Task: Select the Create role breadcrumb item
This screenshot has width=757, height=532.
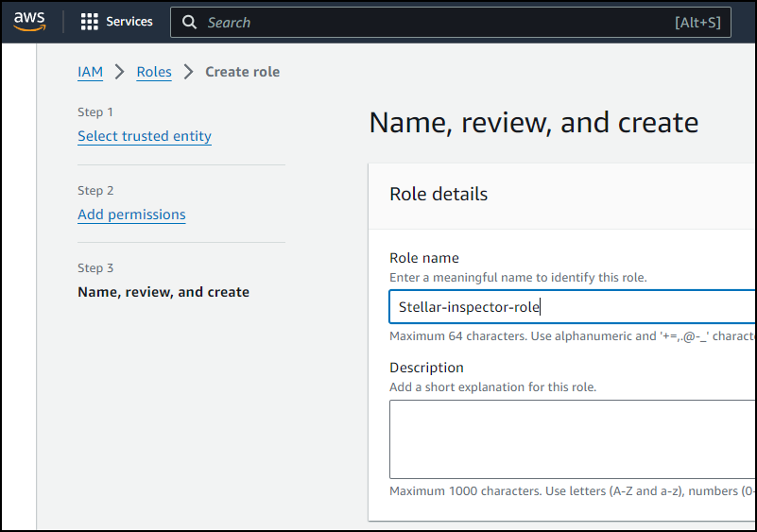Action: 243,72
